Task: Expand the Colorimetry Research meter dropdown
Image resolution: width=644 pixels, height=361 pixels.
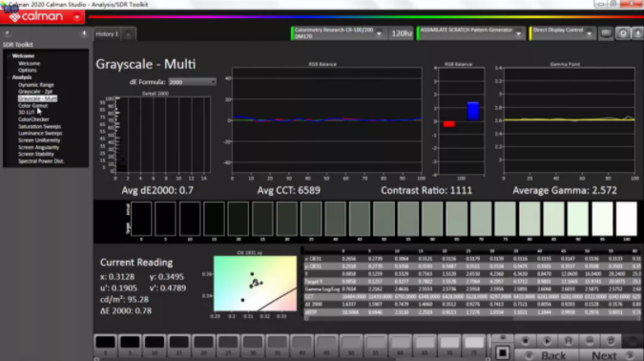Action: point(379,33)
